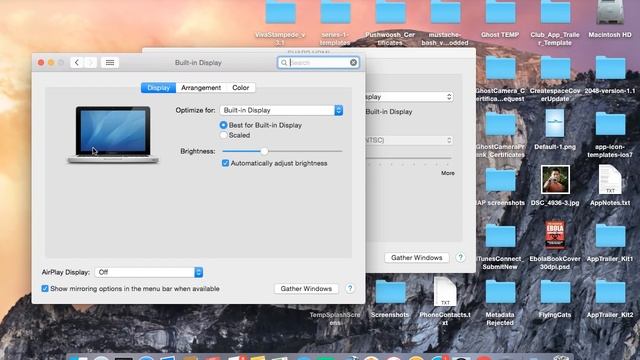Clear the search field with X icon

tap(353, 62)
